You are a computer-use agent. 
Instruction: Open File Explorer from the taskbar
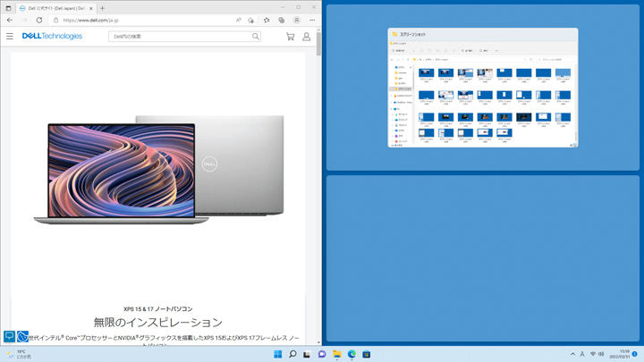coord(337,354)
